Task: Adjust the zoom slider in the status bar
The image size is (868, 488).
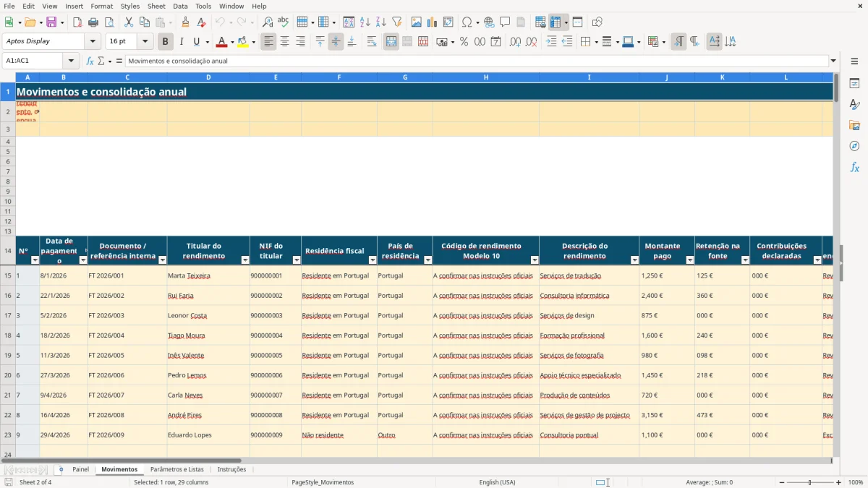Action: pyautogui.click(x=809, y=482)
